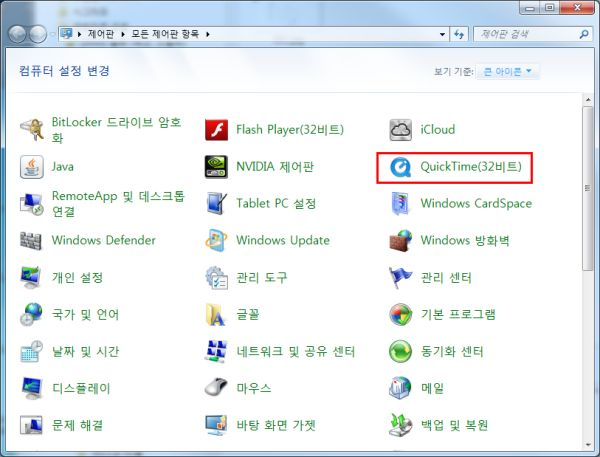The height and width of the screenshot is (457, 600).
Task: Expand the address bar history dropdown arrow
Action: point(442,34)
